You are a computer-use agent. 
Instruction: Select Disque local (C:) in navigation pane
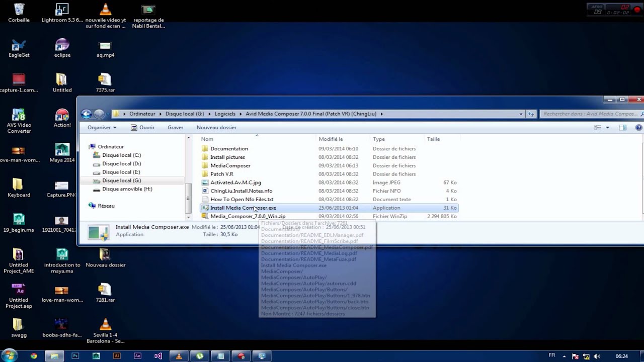coord(121,155)
